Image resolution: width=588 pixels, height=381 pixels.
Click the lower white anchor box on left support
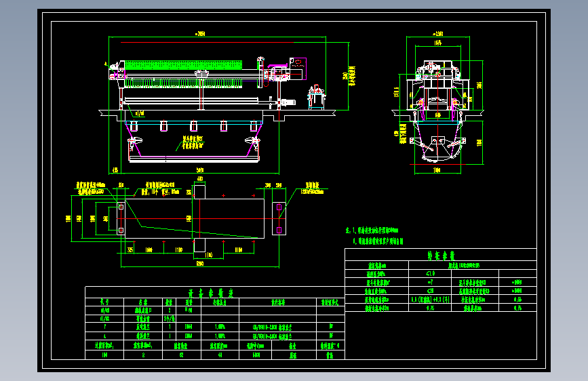tap(121, 230)
